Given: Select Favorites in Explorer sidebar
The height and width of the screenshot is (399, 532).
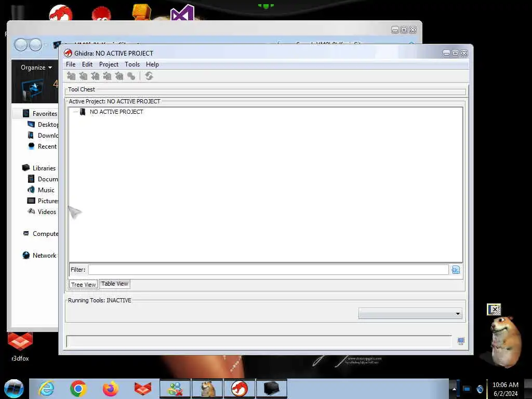Looking at the screenshot, I should click(x=45, y=114).
